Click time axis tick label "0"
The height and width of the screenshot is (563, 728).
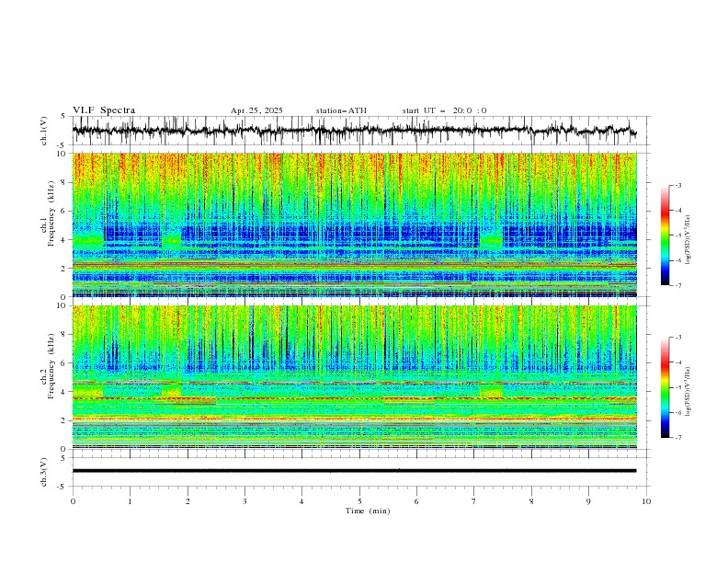[73, 501]
